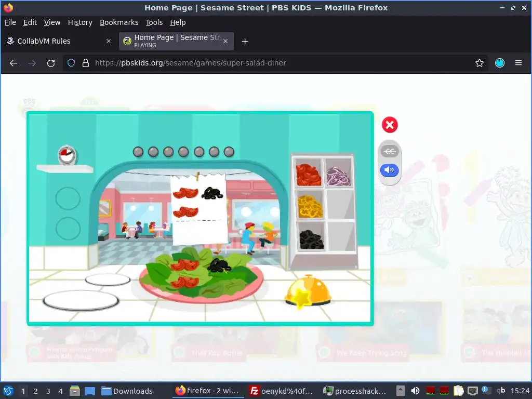Toggle closed captions CC button
The width and height of the screenshot is (532, 399).
point(390,151)
